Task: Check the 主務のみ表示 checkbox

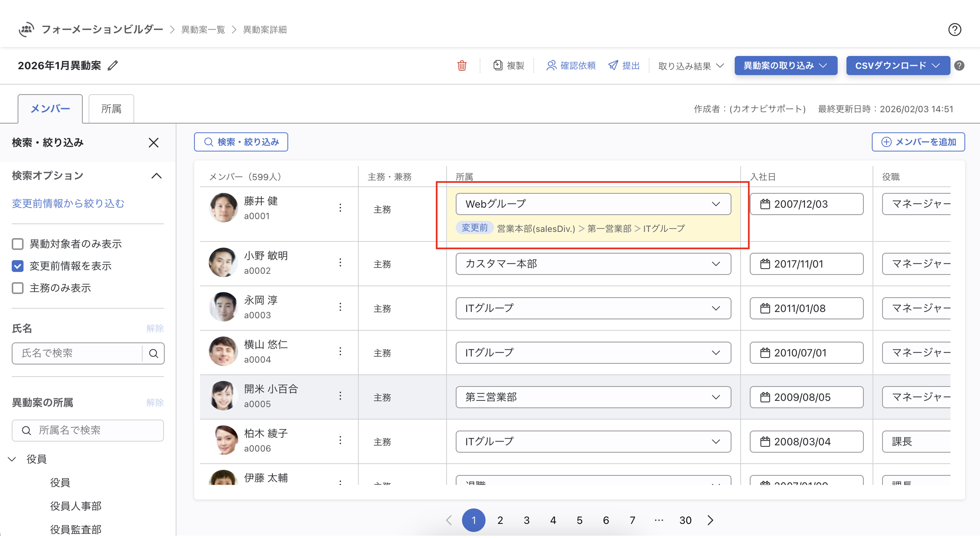Action: (x=18, y=288)
